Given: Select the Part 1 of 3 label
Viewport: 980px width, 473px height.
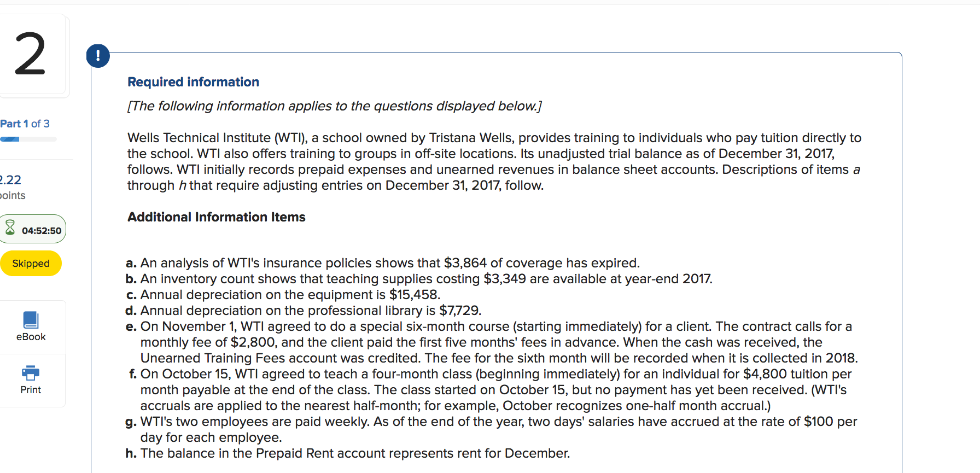Looking at the screenshot, I should pos(25,124).
